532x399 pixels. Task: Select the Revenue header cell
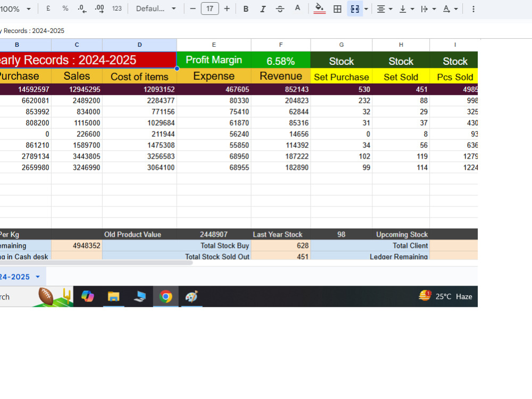click(280, 76)
